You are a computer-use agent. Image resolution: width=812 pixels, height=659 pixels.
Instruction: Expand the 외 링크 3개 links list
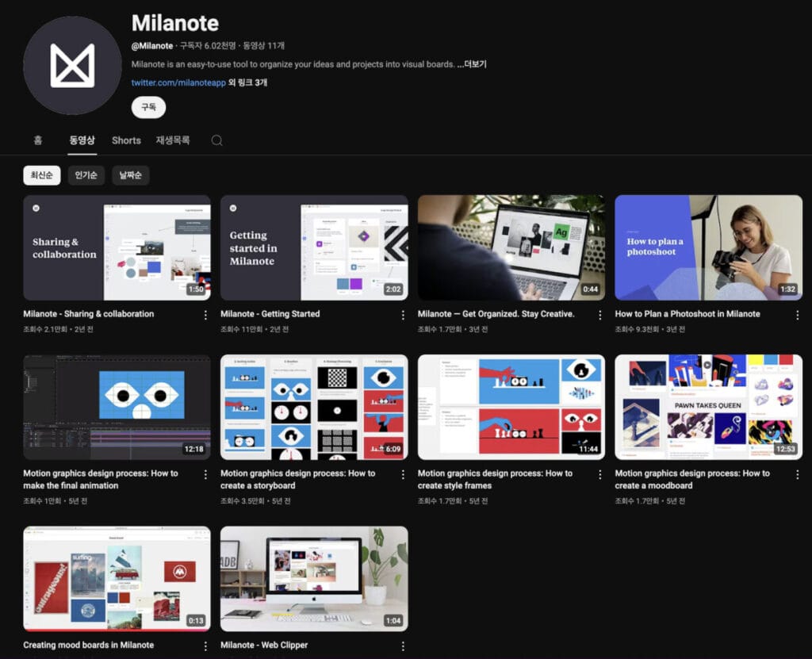click(x=247, y=82)
